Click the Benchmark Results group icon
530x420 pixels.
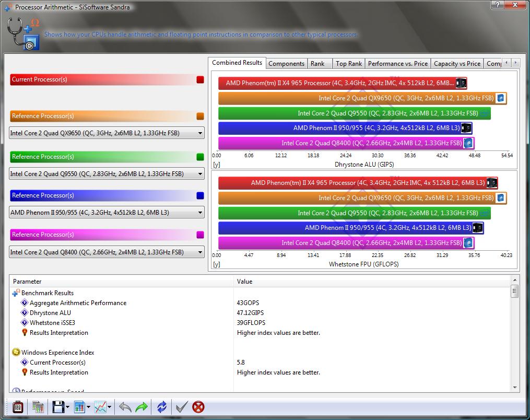[16, 293]
